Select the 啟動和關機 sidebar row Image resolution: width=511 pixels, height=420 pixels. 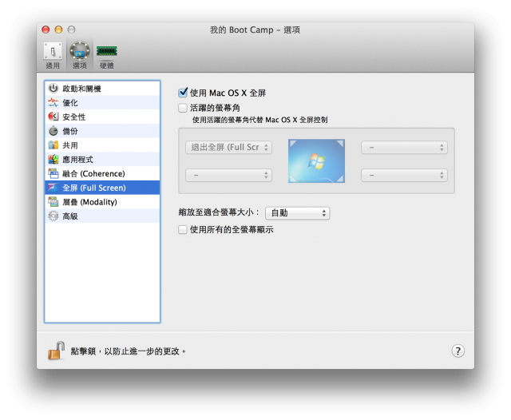click(102, 89)
